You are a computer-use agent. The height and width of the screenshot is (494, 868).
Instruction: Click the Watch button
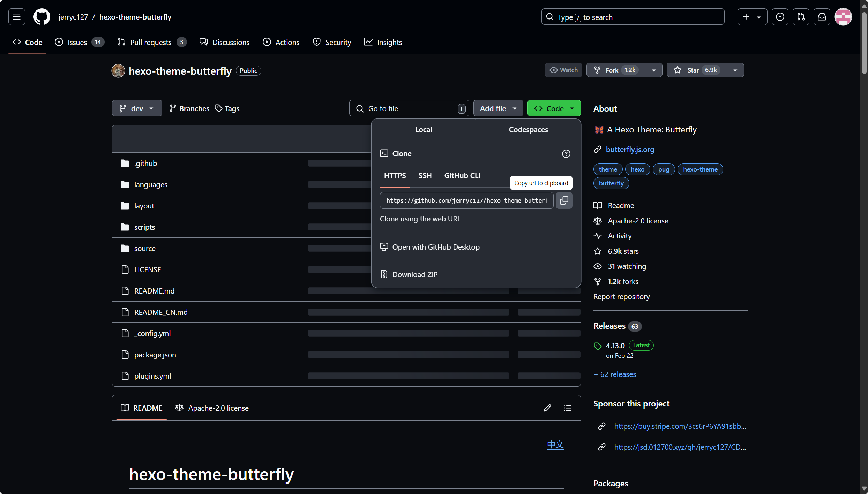coord(563,70)
